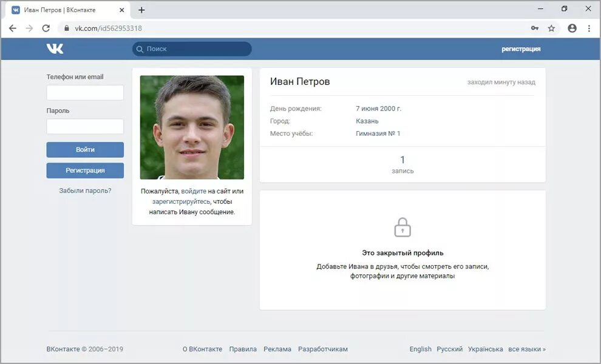Expand the 'все языки' language list
The height and width of the screenshot is (364, 601).
pos(526,349)
